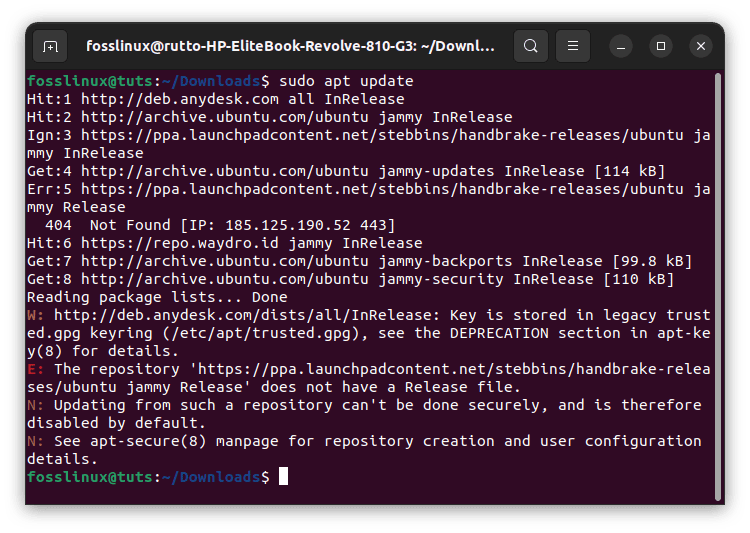Screen dimensions: 750x533
Task: Maximize the terminal window
Action: [661, 46]
